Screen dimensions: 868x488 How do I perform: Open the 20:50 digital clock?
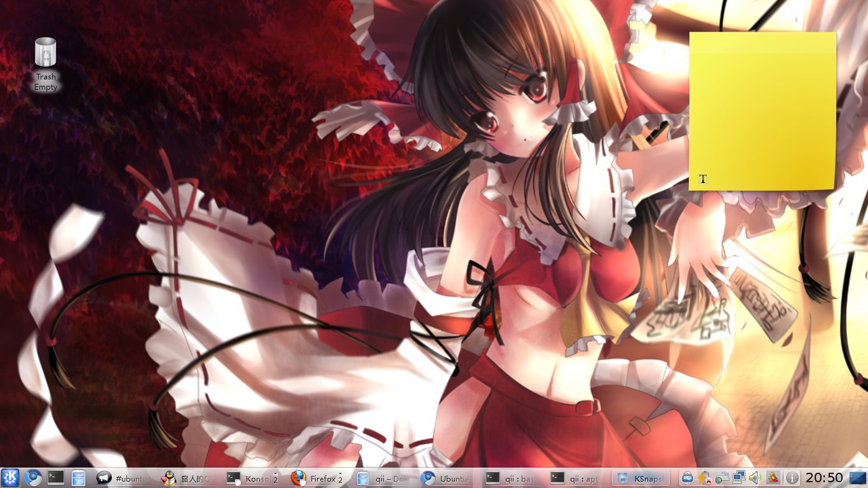[824, 478]
